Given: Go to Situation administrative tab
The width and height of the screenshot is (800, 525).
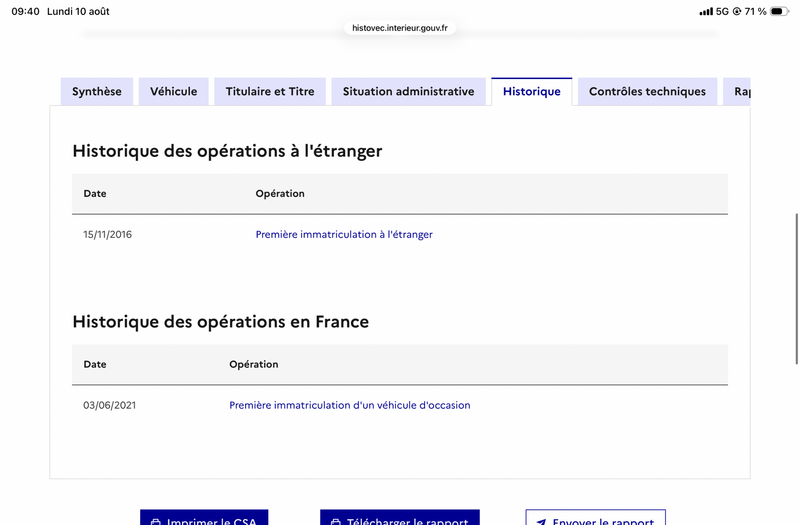Looking at the screenshot, I should coord(409,92).
